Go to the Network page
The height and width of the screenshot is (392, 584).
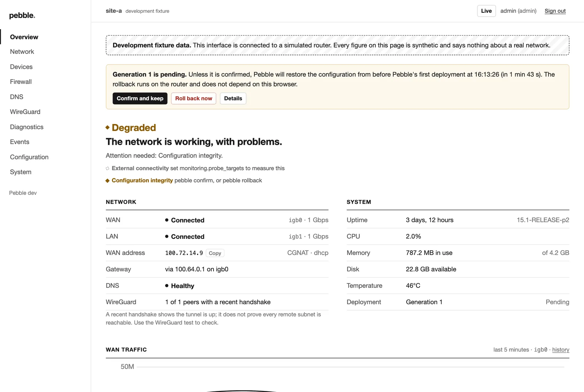tap(22, 52)
